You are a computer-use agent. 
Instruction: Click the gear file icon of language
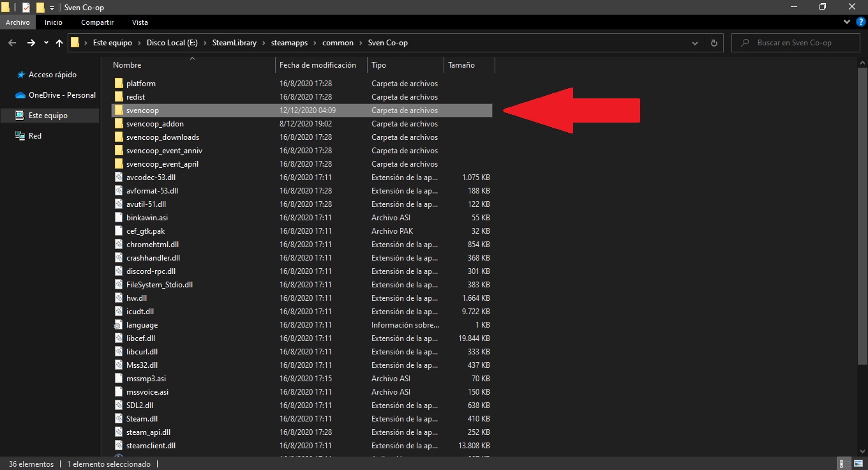118,325
